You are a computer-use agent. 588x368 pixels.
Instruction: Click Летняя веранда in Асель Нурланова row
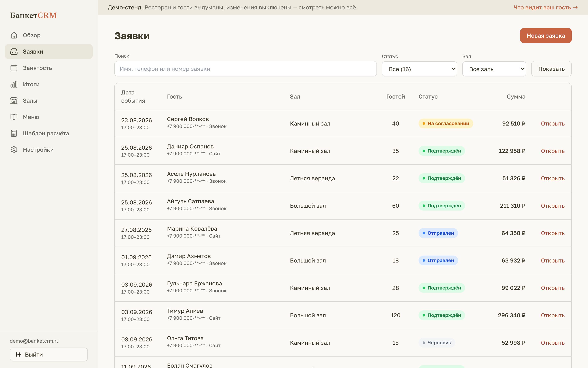[312, 178]
